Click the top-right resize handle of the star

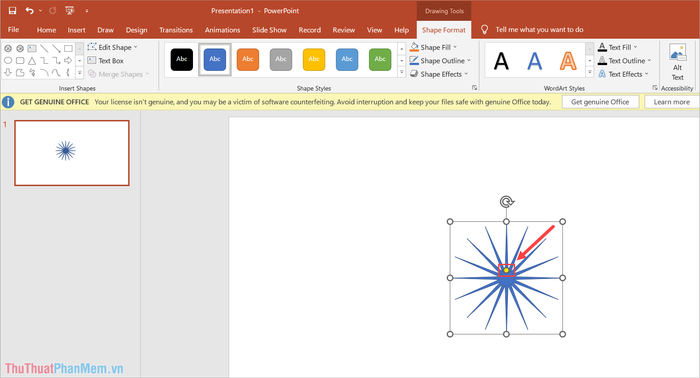tap(562, 221)
